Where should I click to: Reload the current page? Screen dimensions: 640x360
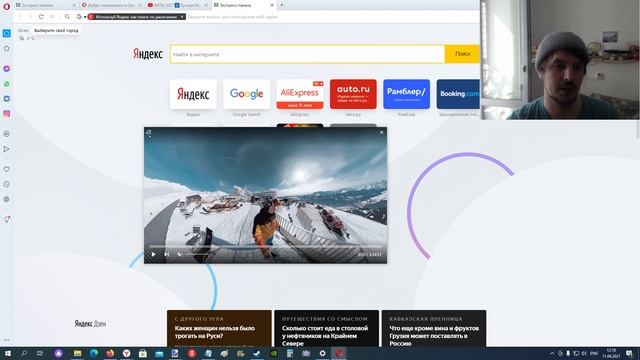point(41,17)
